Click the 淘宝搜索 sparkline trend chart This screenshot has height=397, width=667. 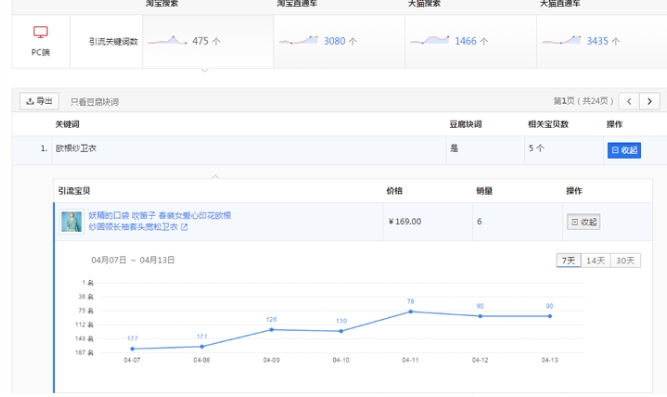[x=167, y=41]
